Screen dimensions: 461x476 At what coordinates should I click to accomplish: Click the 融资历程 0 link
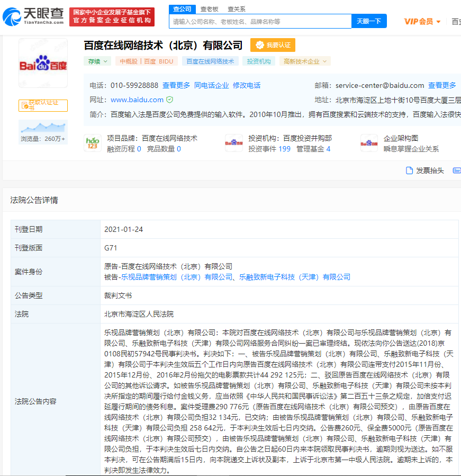click(124, 149)
